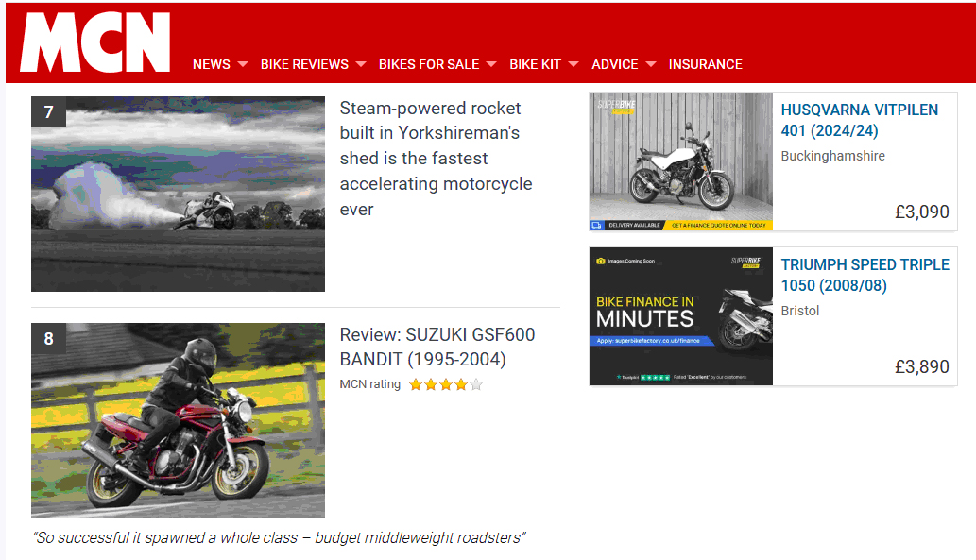The image size is (976, 560).
Task: Open the Suzuki GSF600 Bandit review link
Action: 437,347
